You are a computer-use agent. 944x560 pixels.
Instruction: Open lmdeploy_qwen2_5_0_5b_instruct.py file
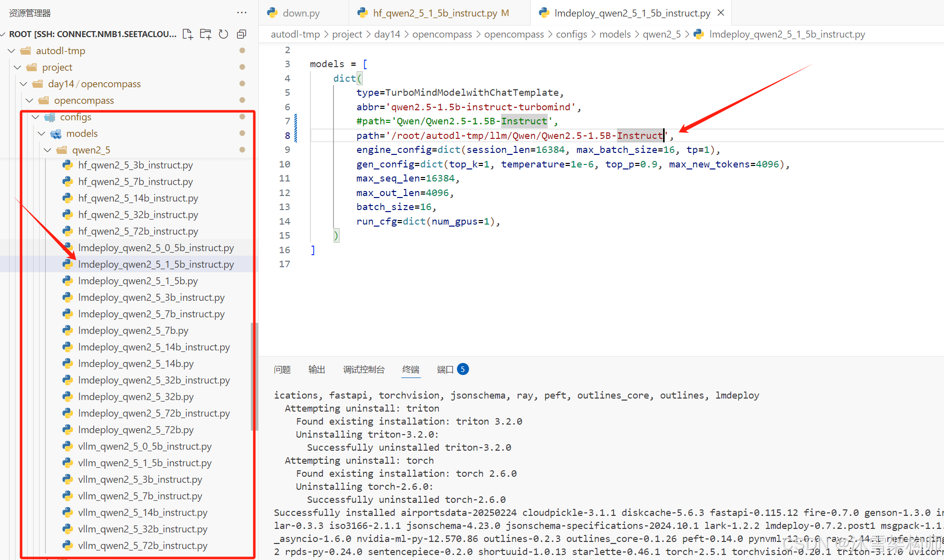[x=156, y=248]
